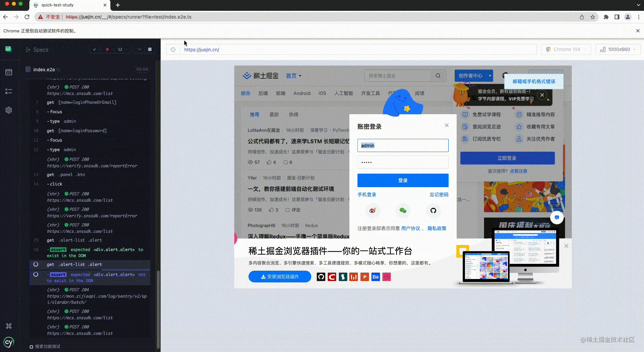Close the 账密登录 login dialog
Screen dimensions: 644x352
[x=447, y=125]
